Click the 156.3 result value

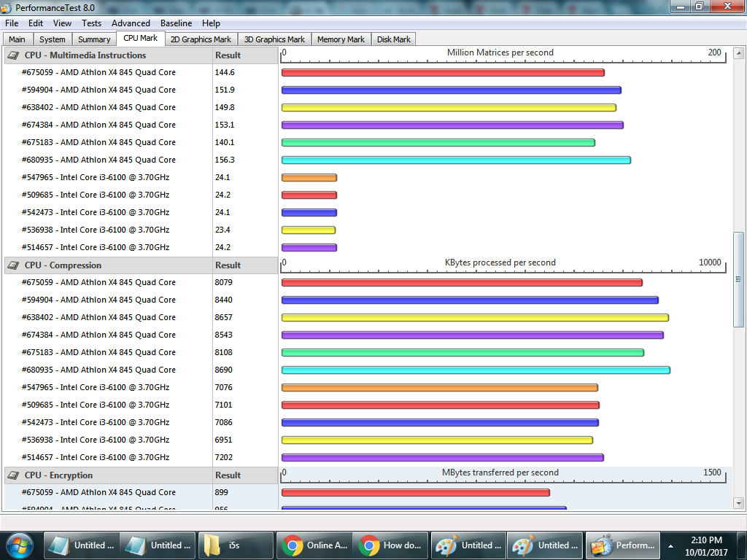(x=225, y=160)
